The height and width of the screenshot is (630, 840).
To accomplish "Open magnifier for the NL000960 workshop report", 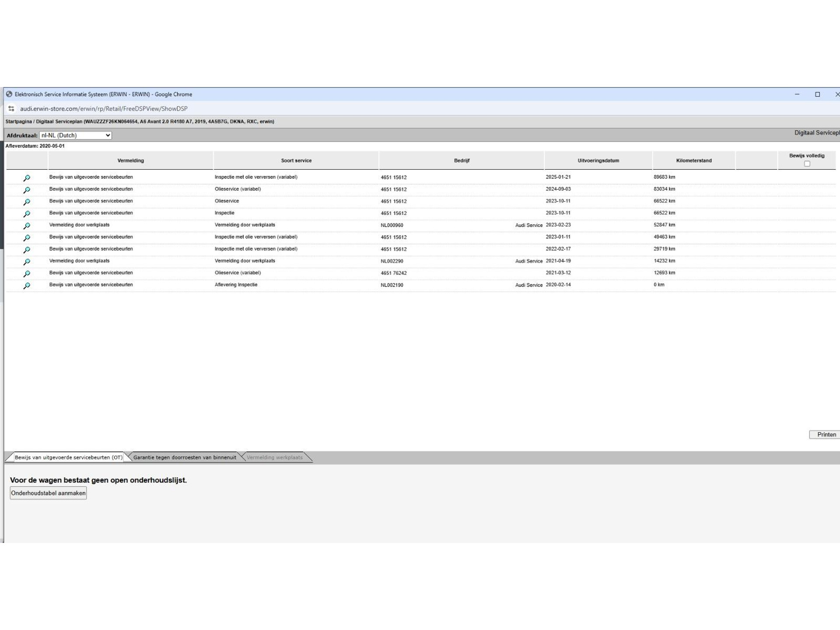I will [x=27, y=226].
